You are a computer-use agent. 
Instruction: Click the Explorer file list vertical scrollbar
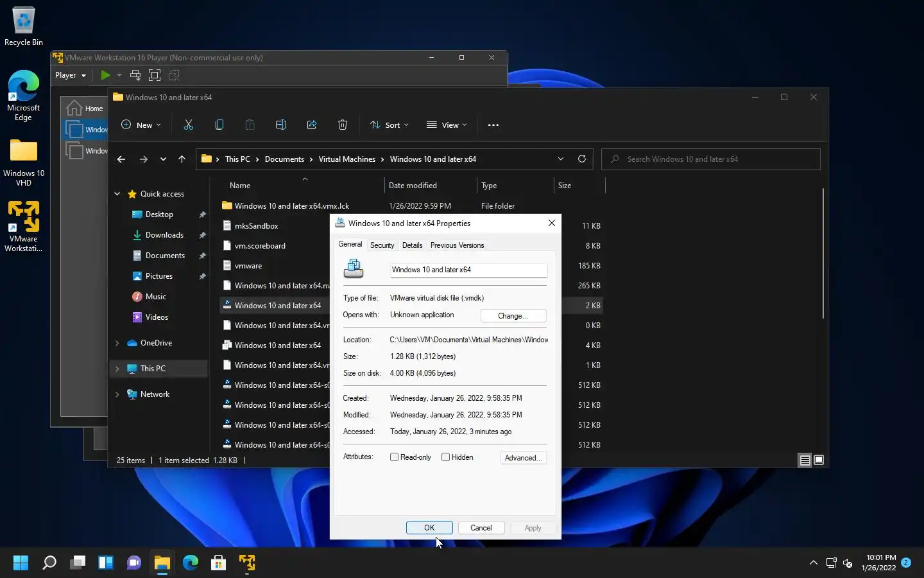(823, 253)
